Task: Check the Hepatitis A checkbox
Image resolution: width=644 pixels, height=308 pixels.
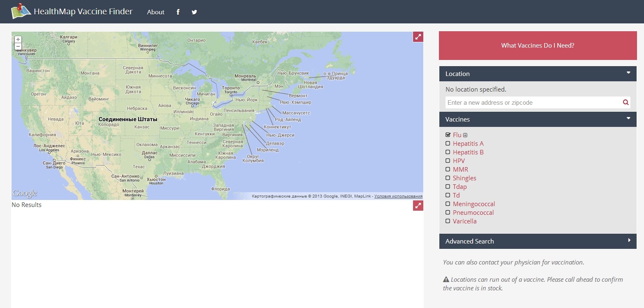Action: pos(448,144)
